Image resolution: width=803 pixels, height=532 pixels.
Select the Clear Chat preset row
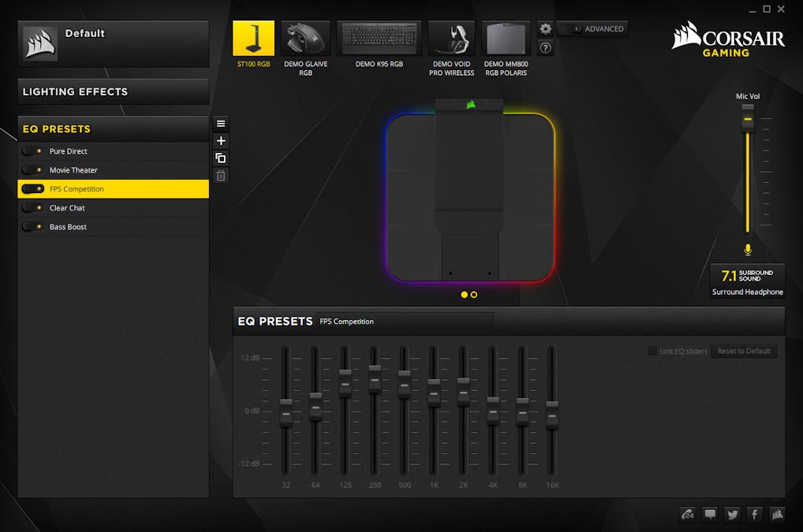[x=113, y=208]
